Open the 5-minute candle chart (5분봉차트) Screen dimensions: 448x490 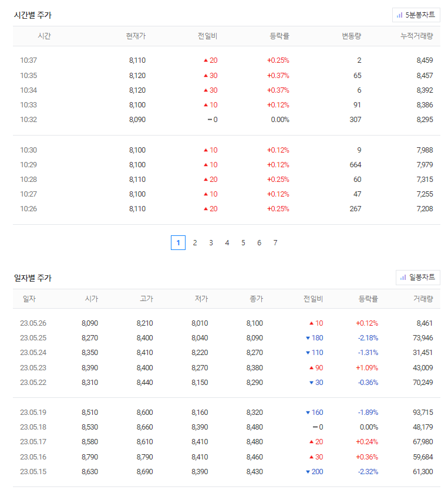click(416, 15)
